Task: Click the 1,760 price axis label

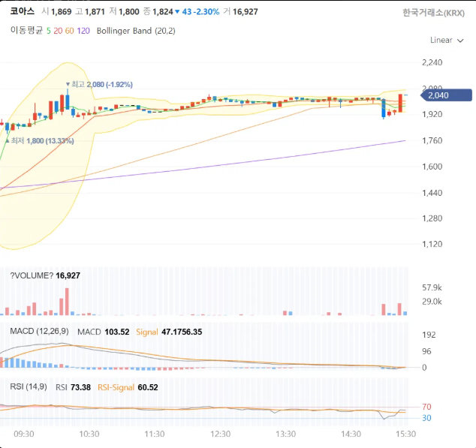Action: [432, 140]
